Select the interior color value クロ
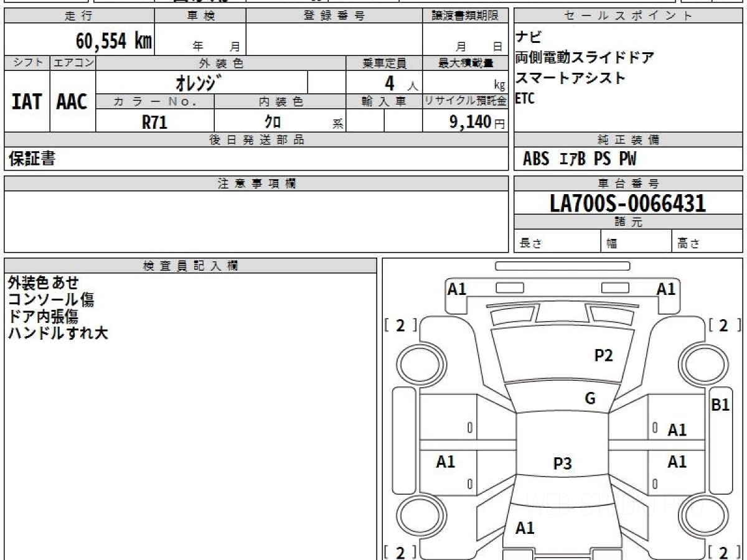This screenshot has height=560, width=747. (x=272, y=122)
